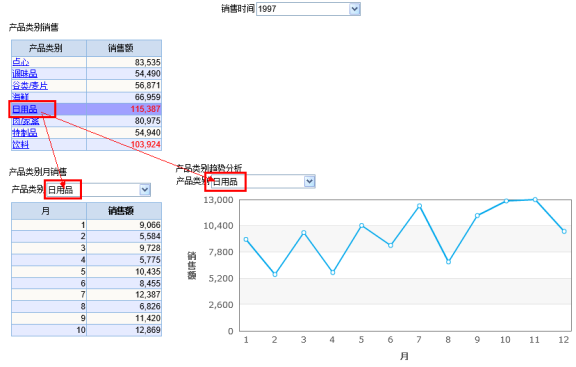
Task: Click the 点心 category link
Action: (21, 62)
